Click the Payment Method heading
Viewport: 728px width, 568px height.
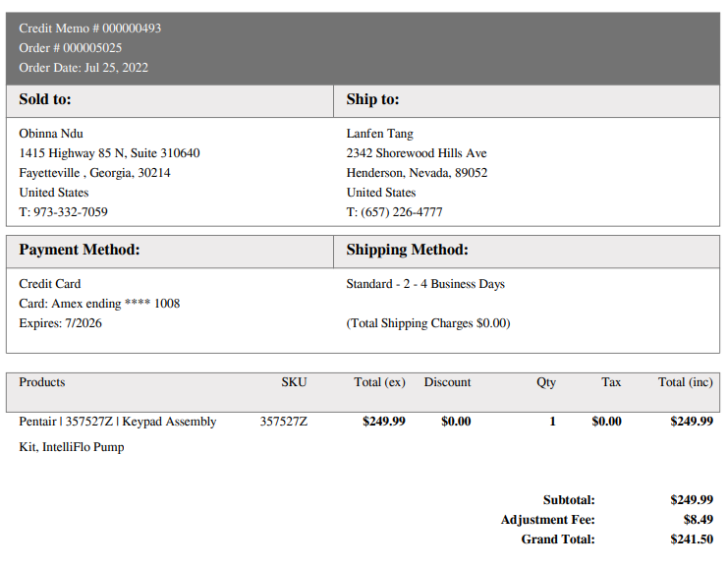tap(80, 250)
